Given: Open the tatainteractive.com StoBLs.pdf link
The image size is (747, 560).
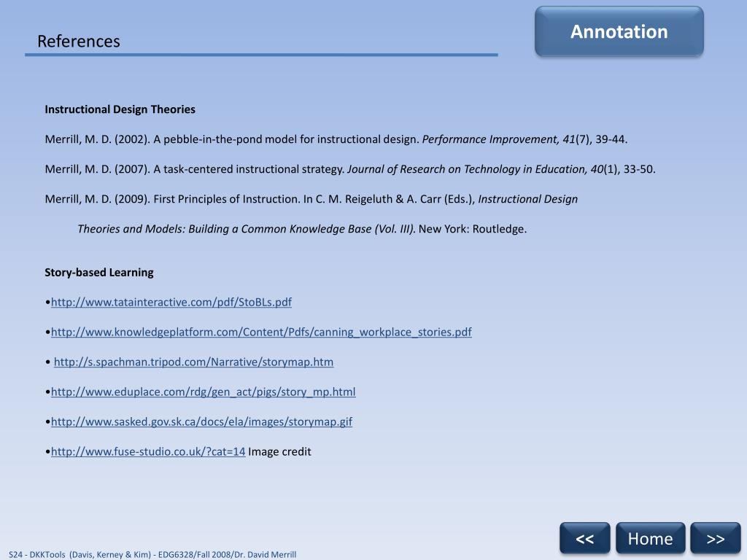Looking at the screenshot, I should pos(171,302).
